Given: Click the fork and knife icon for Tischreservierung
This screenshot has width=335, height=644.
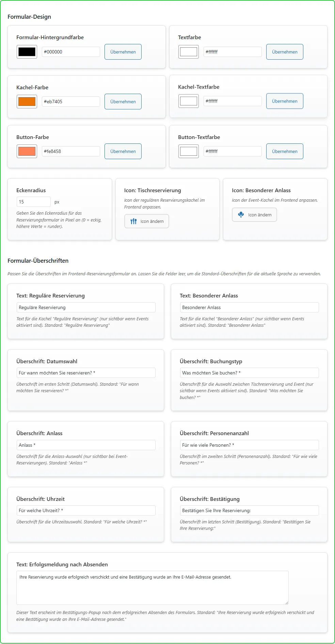Looking at the screenshot, I should click(133, 221).
